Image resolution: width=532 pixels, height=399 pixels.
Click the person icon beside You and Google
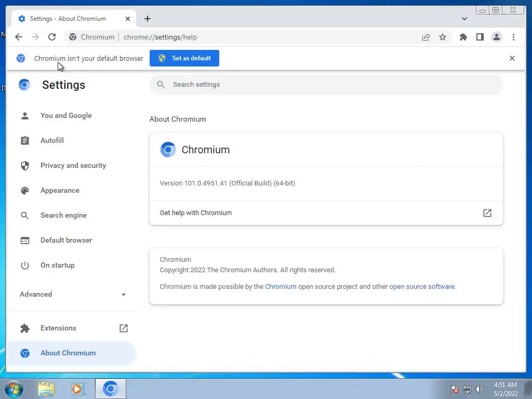[x=25, y=116]
